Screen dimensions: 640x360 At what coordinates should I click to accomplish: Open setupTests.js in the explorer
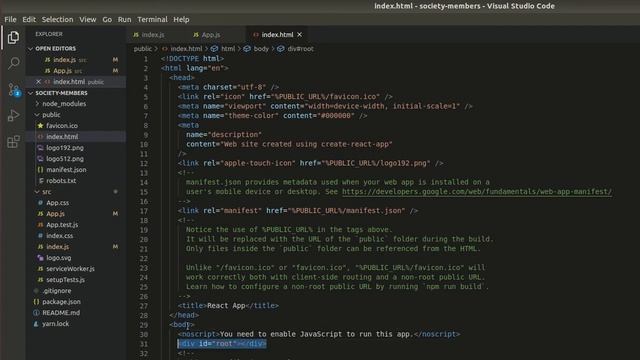65,280
